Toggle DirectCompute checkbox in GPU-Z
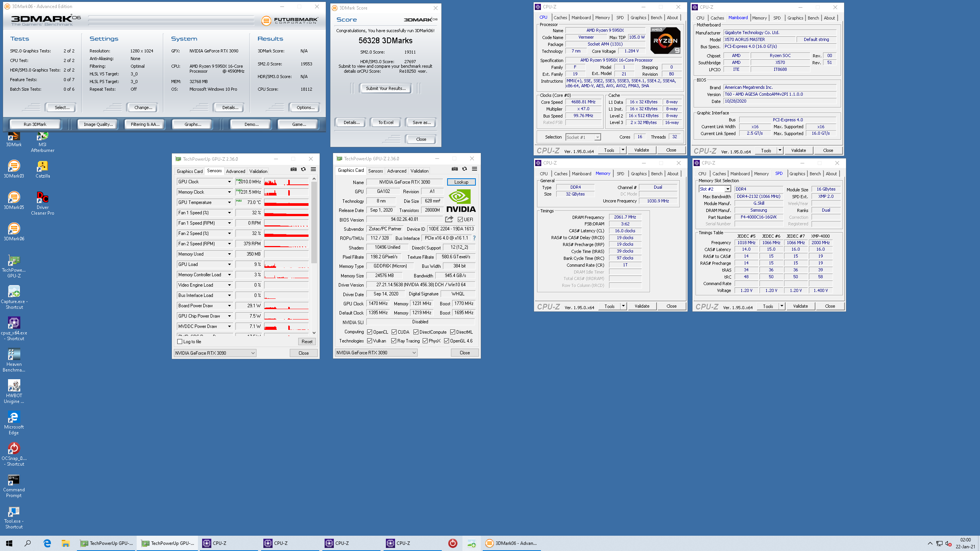980x551 pixels. click(416, 332)
